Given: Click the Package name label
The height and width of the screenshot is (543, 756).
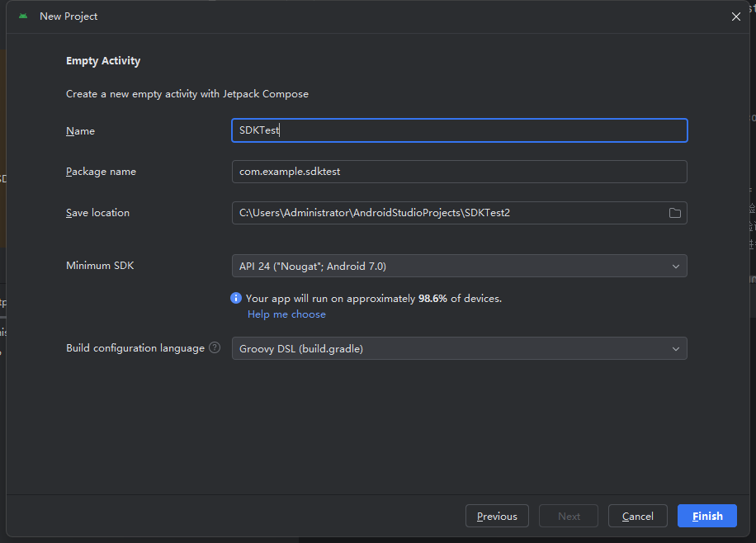Looking at the screenshot, I should point(101,172).
